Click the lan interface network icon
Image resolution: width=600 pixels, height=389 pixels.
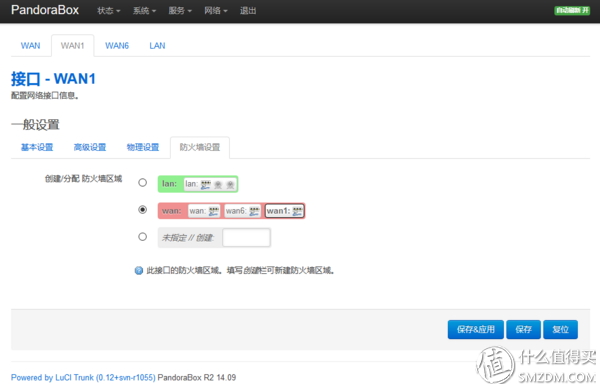[x=206, y=185]
